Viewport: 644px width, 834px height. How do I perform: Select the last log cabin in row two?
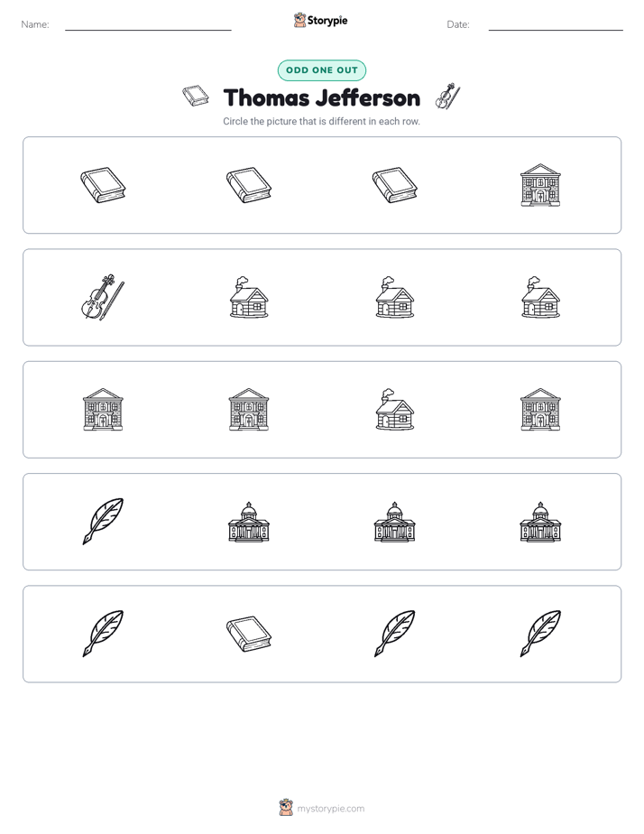pyautogui.click(x=540, y=297)
